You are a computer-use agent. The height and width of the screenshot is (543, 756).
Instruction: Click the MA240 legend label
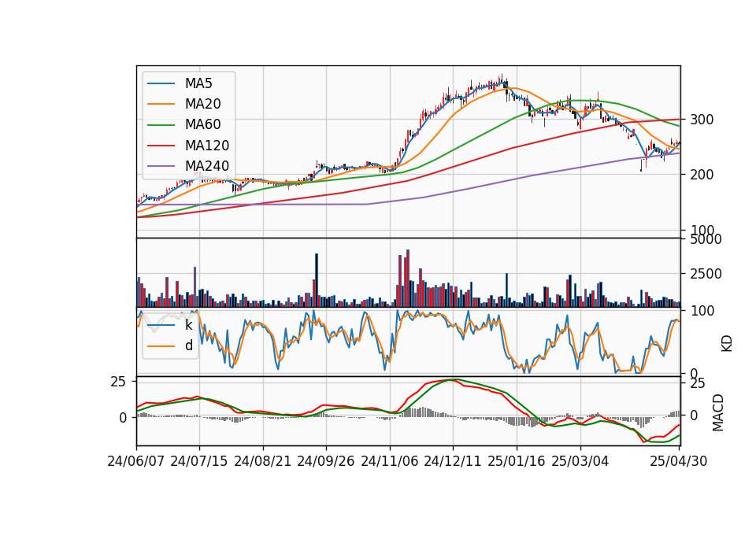click(207, 166)
